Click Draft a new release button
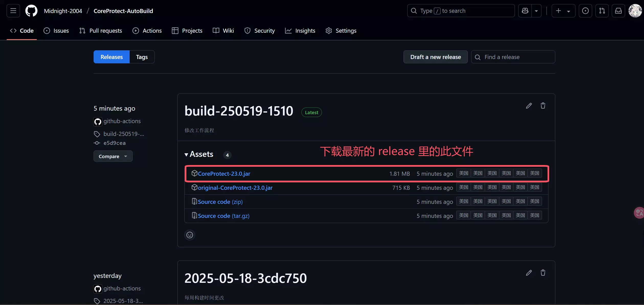The width and height of the screenshot is (644, 305). 435,57
